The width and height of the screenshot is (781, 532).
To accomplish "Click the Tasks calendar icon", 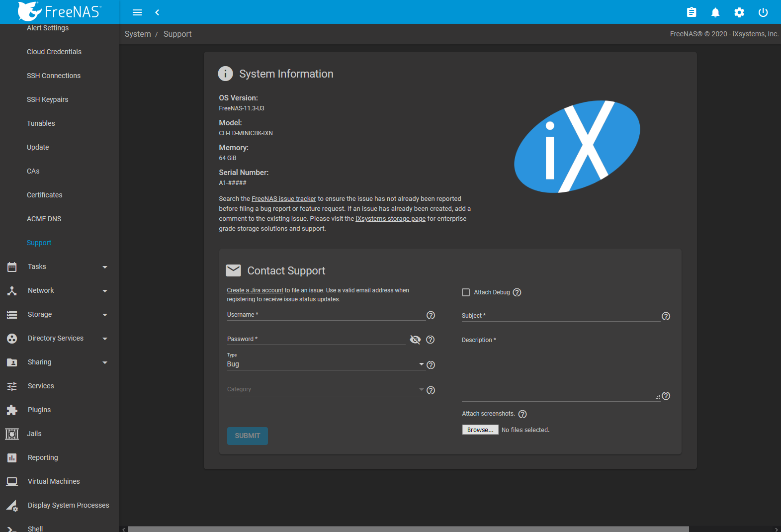I will tap(12, 267).
